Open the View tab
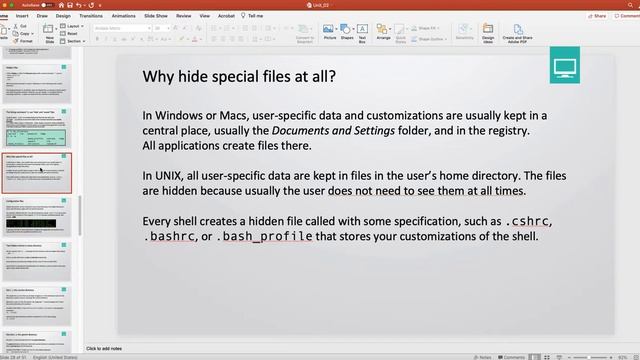 tap(204, 16)
